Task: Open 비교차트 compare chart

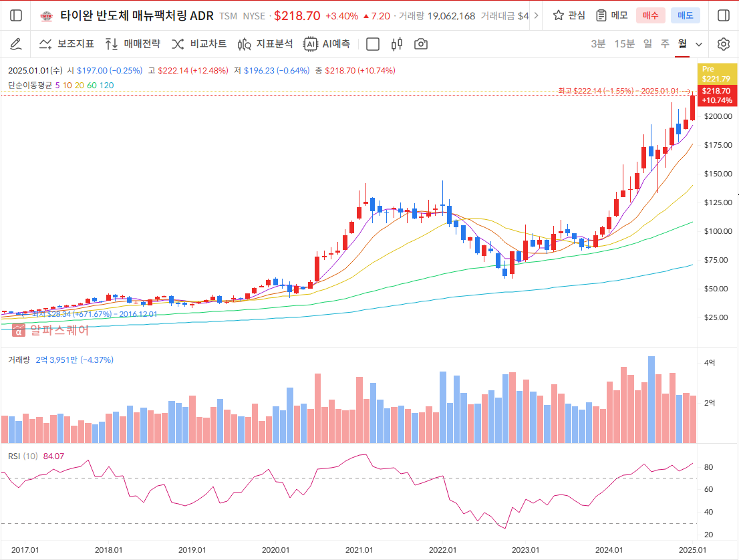Action: [199, 44]
